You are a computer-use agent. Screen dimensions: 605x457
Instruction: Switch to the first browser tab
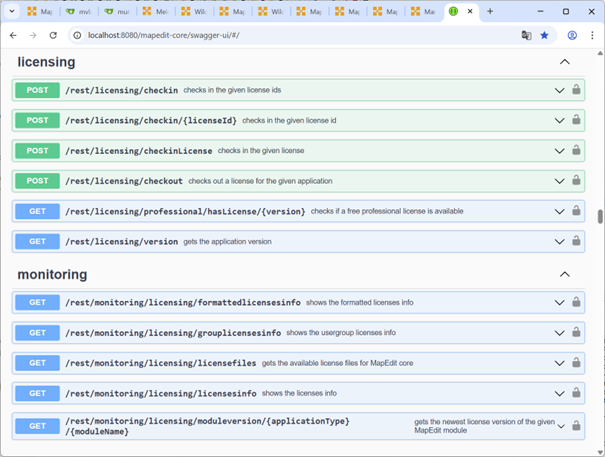40,12
